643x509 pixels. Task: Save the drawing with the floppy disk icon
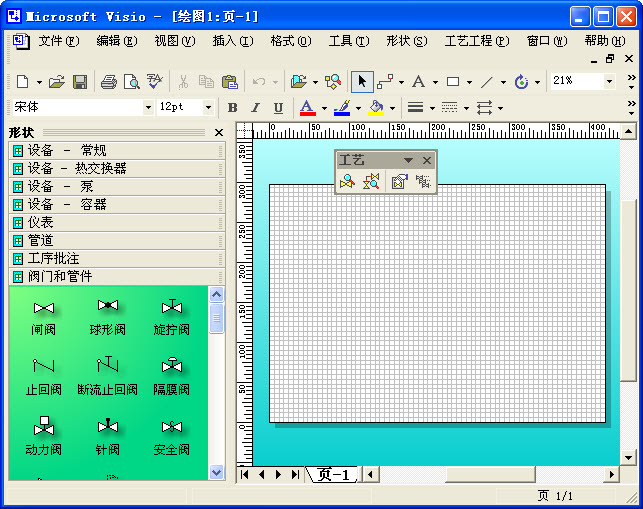[80, 82]
